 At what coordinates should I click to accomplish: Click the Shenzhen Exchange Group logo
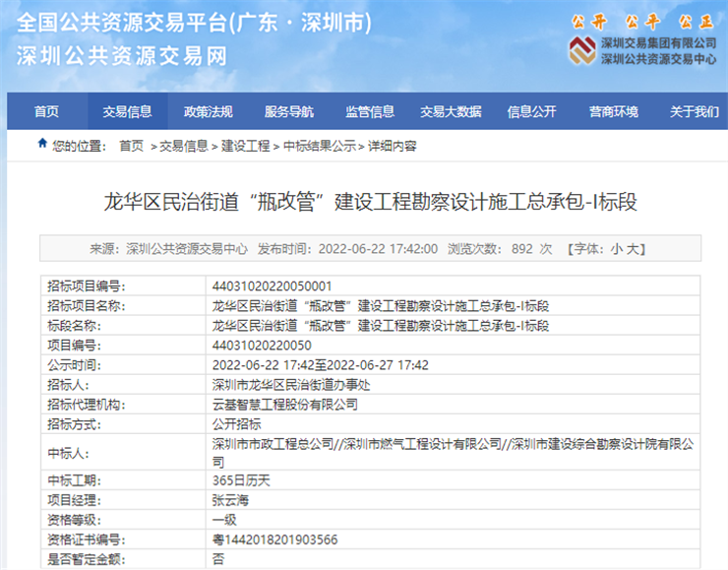point(581,50)
